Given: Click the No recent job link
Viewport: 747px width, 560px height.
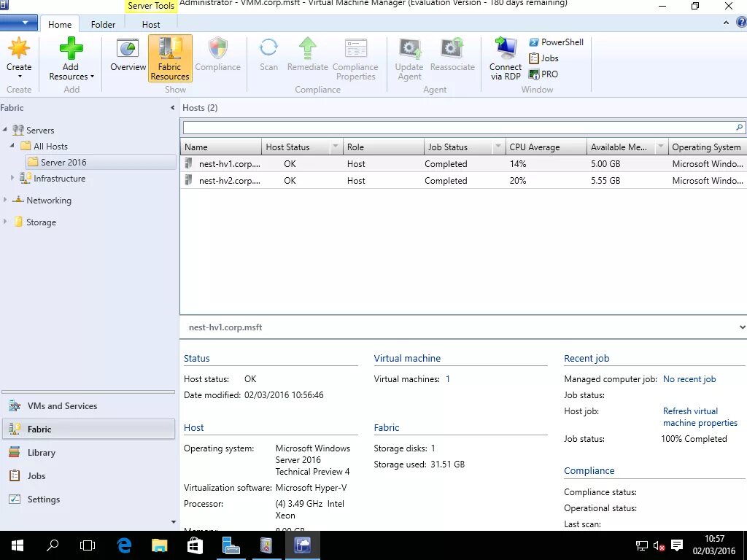Looking at the screenshot, I should [689, 379].
